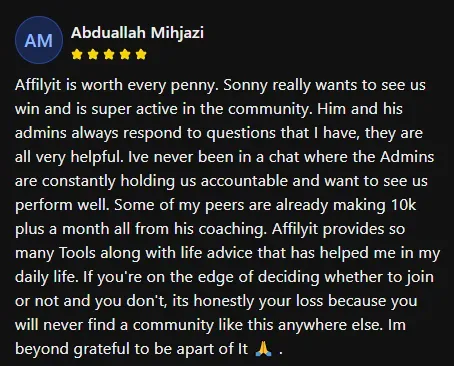Click the capitalized word Tools

tap(77, 253)
